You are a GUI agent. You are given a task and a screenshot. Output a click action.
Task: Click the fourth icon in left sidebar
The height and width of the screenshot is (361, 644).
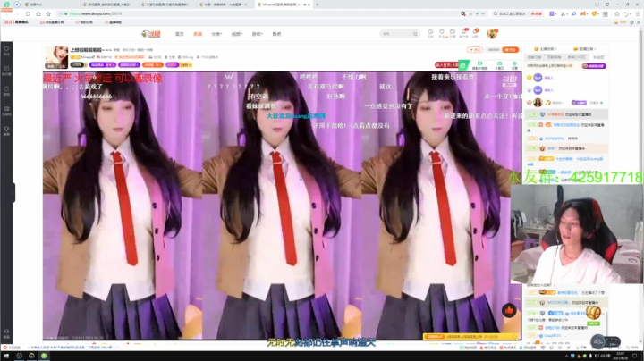click(6, 110)
